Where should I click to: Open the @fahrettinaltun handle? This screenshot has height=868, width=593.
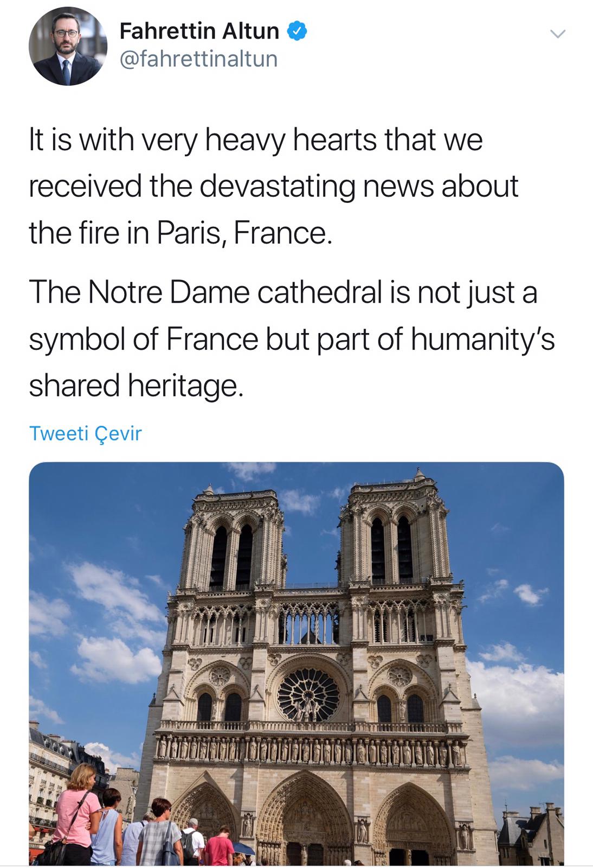198,59
